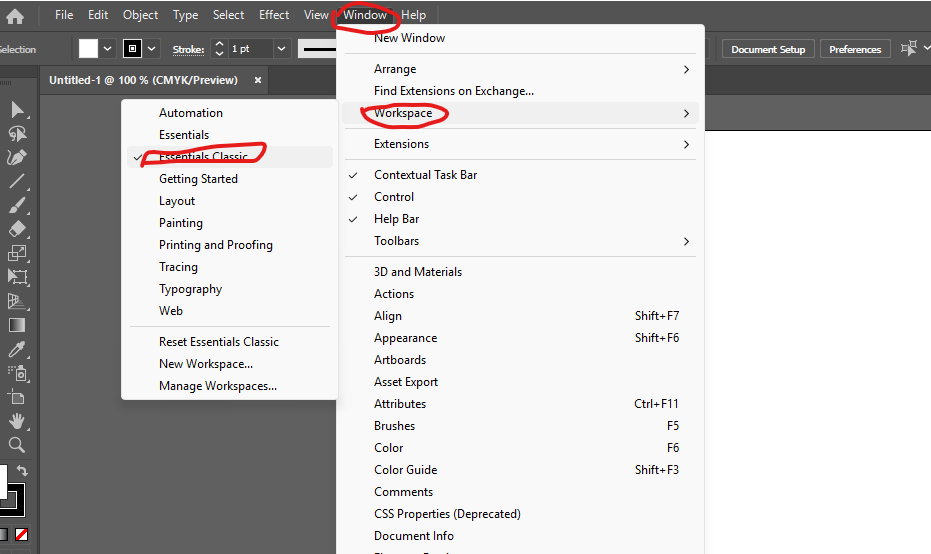Viewport: 931px width, 554px height.
Task: Select the Artboard tool
Action: click(x=17, y=397)
